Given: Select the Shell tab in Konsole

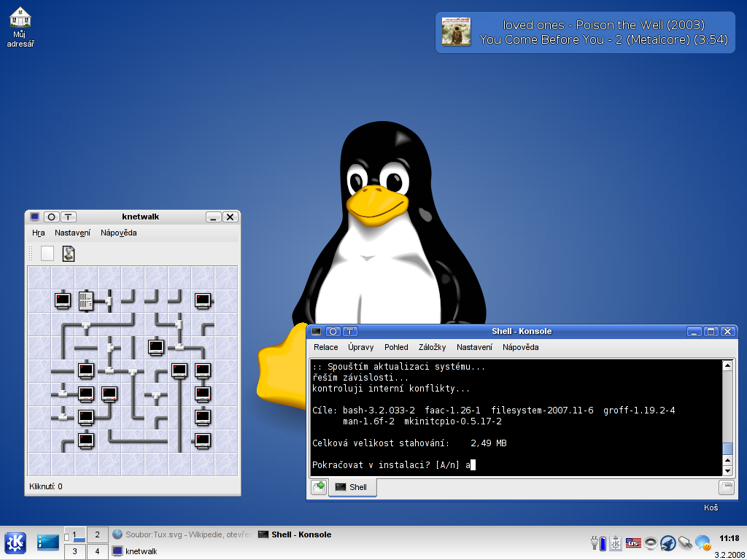Looking at the screenshot, I should click(x=352, y=487).
